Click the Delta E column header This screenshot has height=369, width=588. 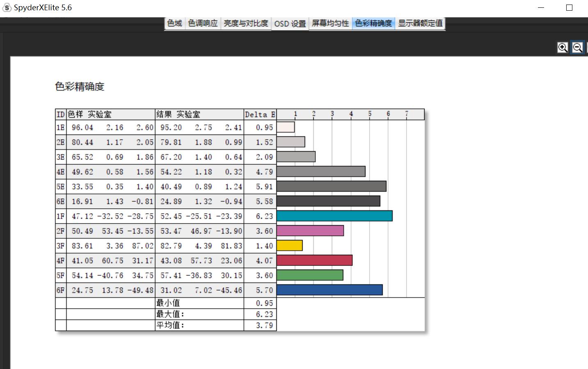point(260,114)
